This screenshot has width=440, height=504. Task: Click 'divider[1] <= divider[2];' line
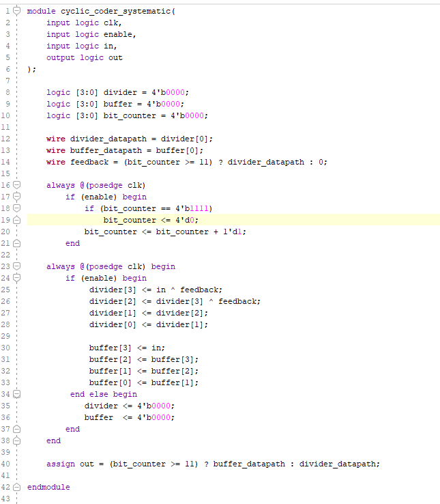tap(149, 313)
